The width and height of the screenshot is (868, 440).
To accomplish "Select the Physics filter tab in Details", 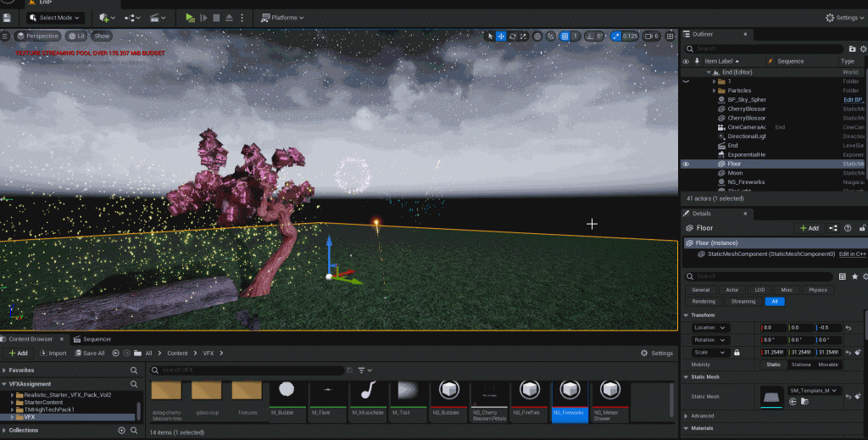I will [817, 290].
